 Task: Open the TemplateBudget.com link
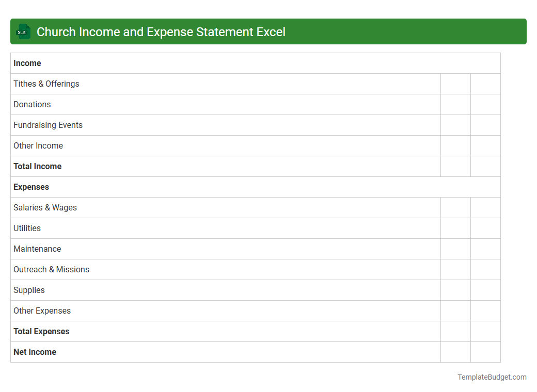click(492, 377)
